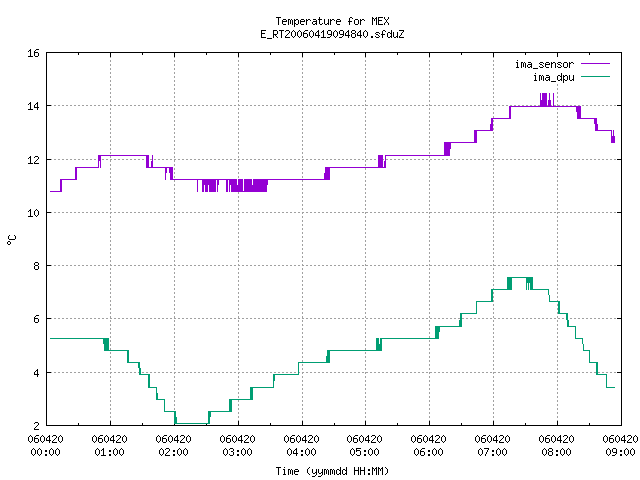The width and height of the screenshot is (640, 480).
Task: Click the x-axis time label '07:00'
Action: coord(493,452)
